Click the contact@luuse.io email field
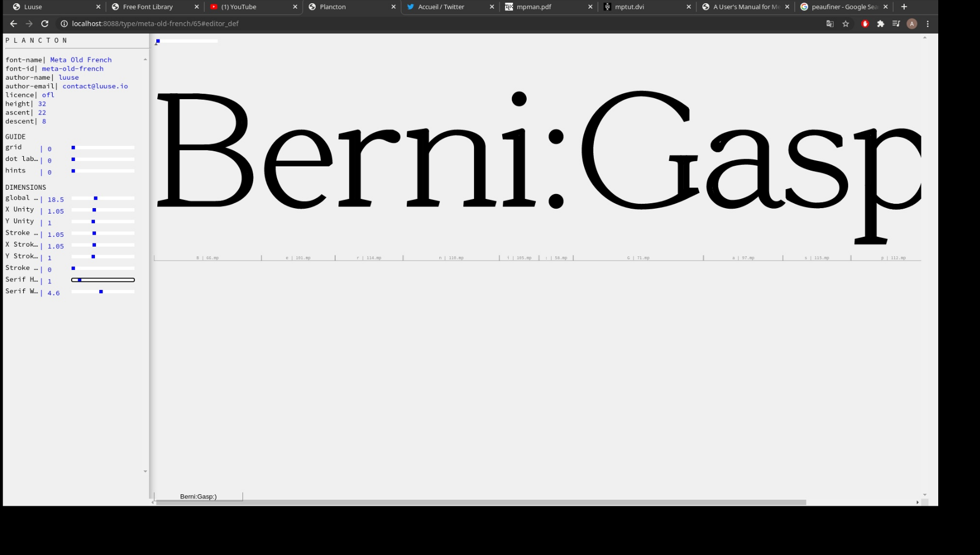The image size is (980, 555). pos(95,86)
